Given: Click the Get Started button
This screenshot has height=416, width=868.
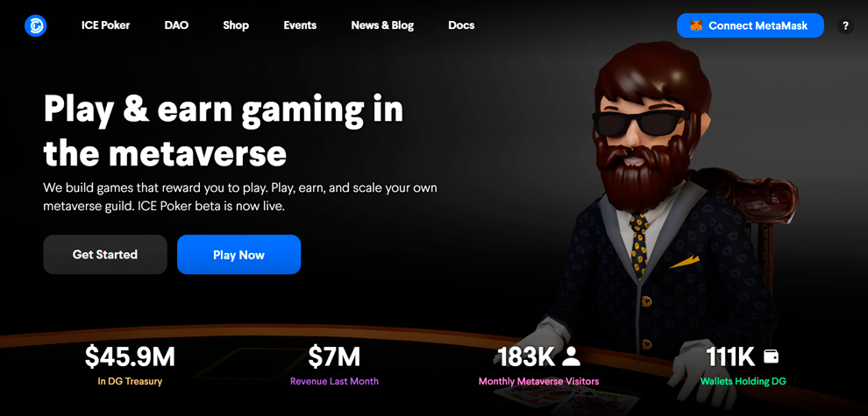Looking at the screenshot, I should tap(105, 255).
